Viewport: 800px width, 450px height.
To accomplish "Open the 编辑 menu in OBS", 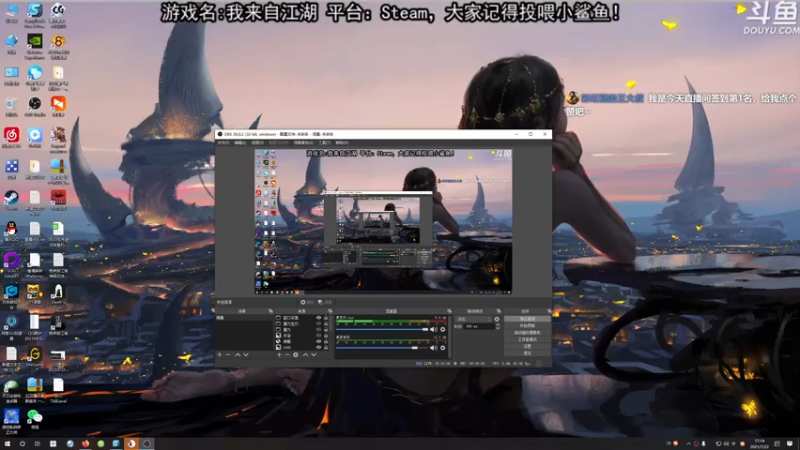I will tap(240, 143).
